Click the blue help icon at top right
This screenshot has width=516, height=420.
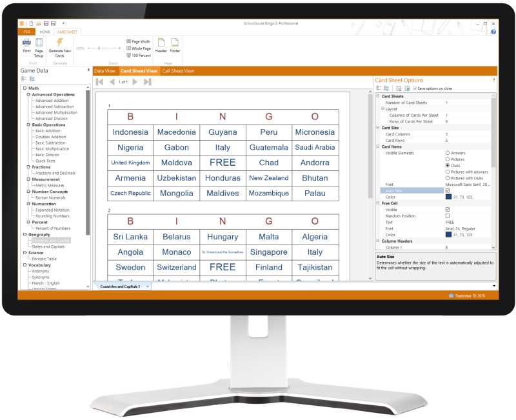coord(493,32)
